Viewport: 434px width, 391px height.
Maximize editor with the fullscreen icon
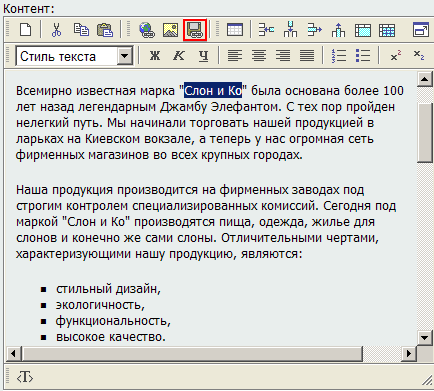tap(421, 29)
